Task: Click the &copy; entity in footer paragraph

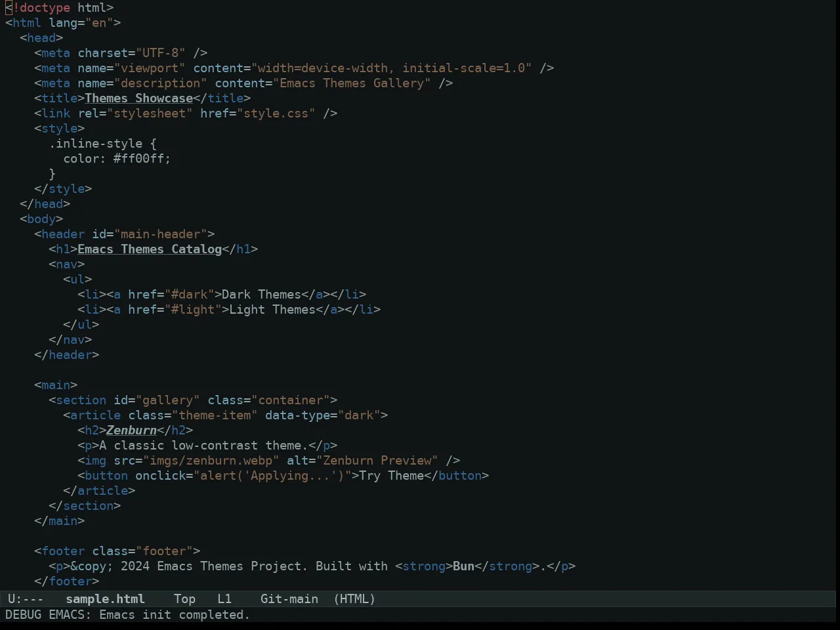Action: point(92,566)
